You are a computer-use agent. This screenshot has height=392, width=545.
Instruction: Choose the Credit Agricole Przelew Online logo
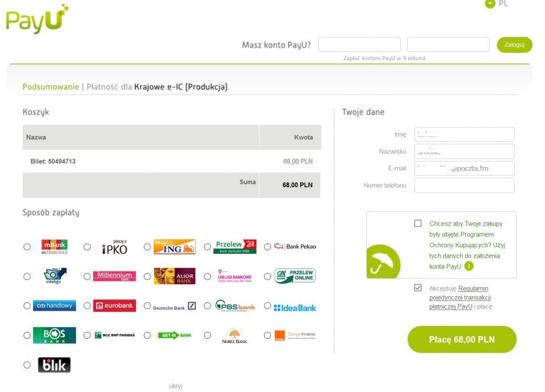295,276
